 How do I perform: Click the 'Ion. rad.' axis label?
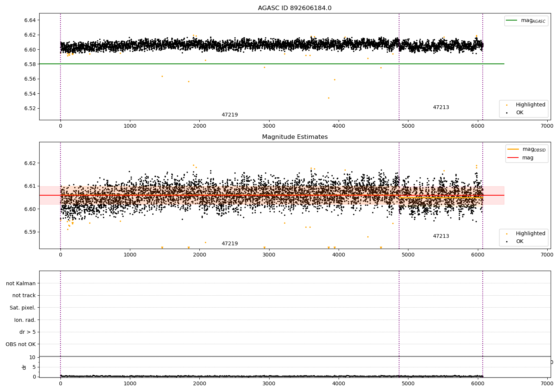(25, 320)
